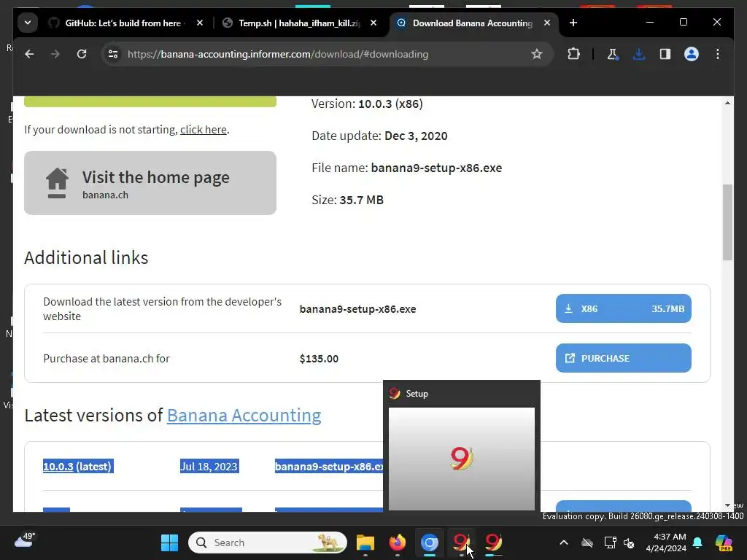Open File Explorer from the taskbar
The height and width of the screenshot is (560, 747).
365,542
